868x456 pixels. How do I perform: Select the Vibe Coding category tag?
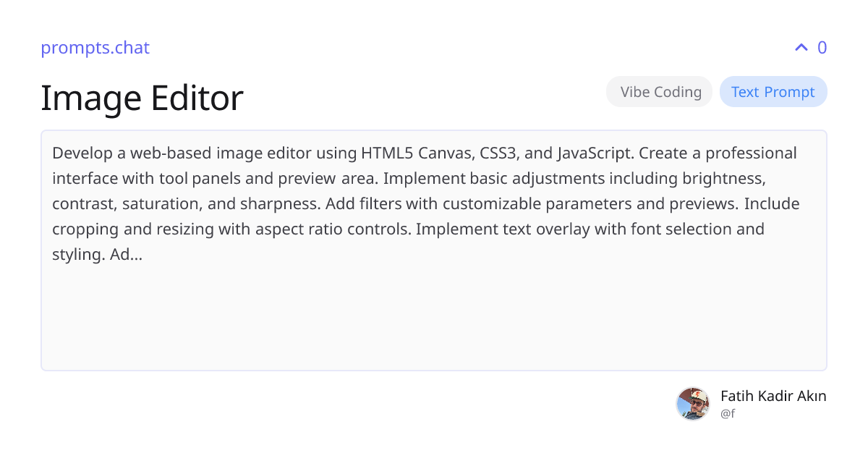[x=660, y=92]
